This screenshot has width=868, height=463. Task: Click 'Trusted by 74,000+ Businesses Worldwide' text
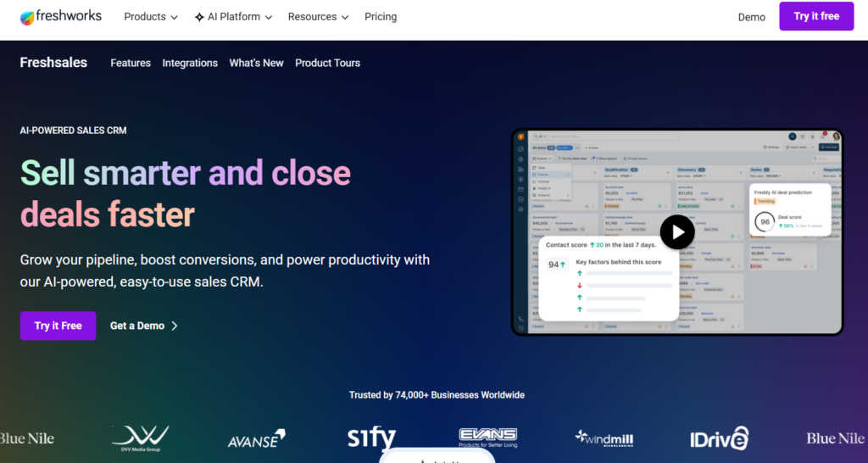click(x=437, y=395)
